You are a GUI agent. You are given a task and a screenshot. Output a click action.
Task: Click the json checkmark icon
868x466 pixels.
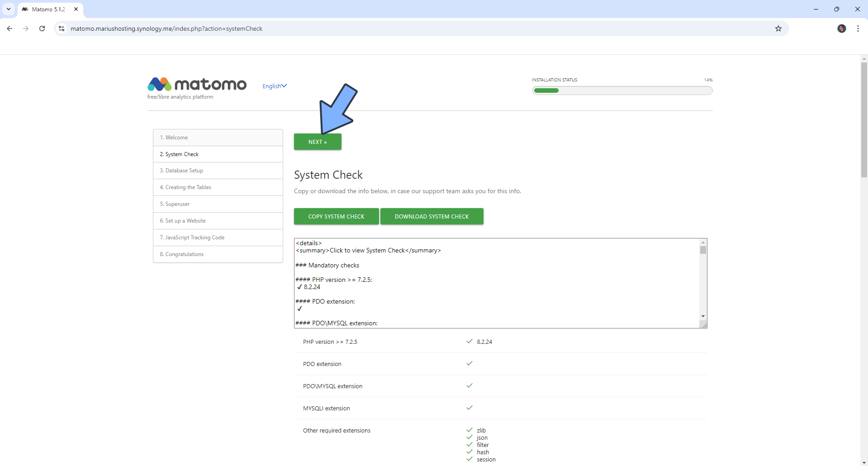click(x=470, y=437)
